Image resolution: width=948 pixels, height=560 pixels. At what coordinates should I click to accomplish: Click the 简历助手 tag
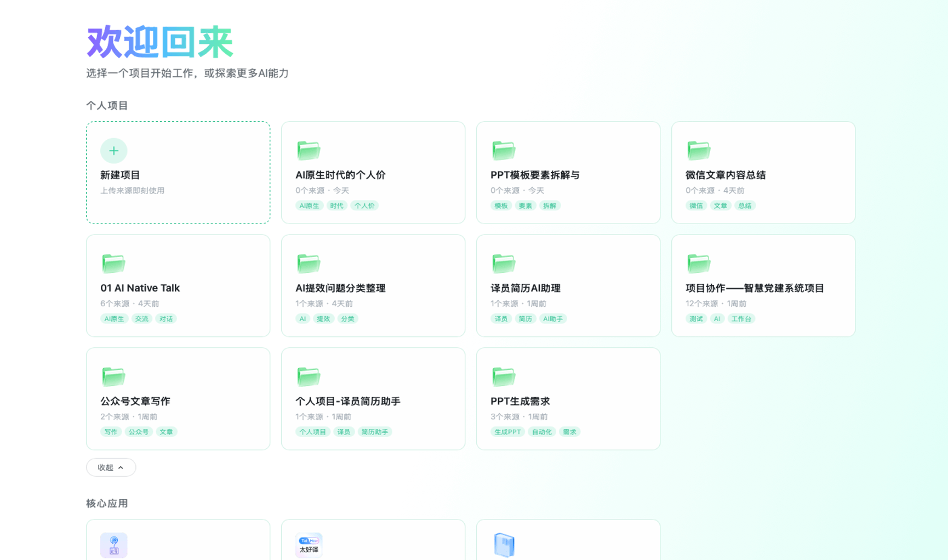375,432
